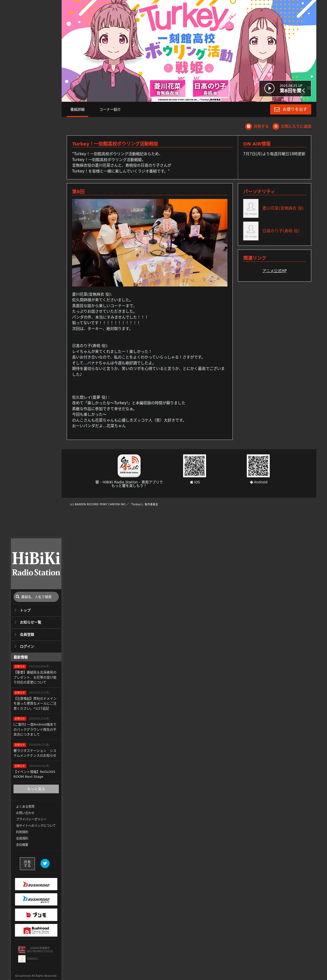Open よくある質問 footer link
The image size is (327, 980).
(x=25, y=806)
